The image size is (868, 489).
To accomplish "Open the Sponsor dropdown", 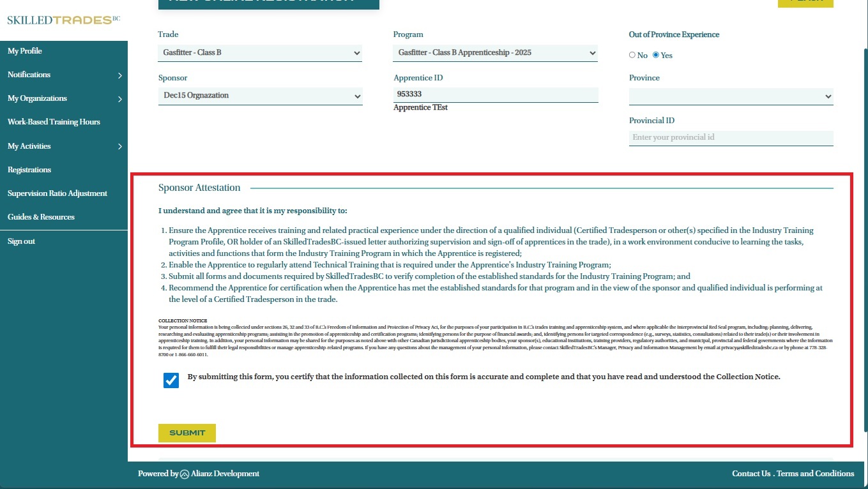I will (x=259, y=96).
